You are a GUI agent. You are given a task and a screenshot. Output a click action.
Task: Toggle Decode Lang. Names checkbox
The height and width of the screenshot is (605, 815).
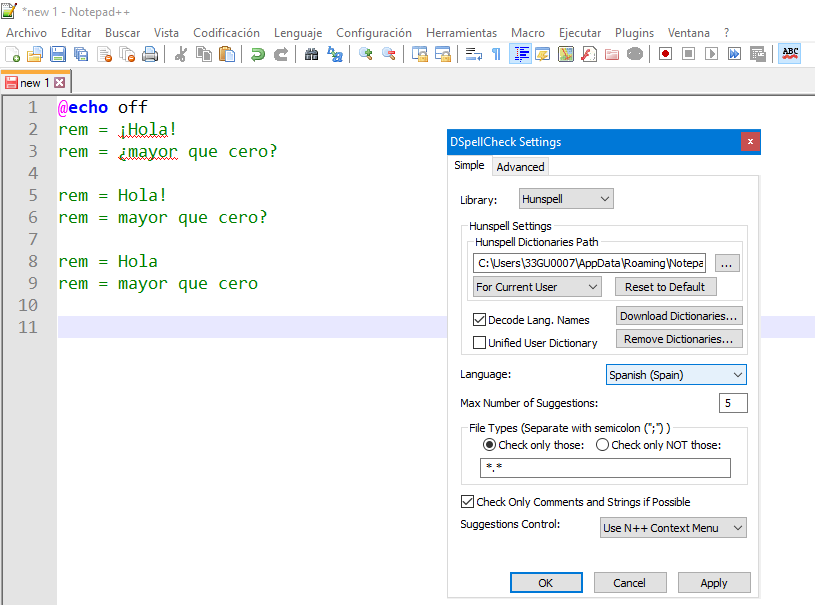pos(479,320)
